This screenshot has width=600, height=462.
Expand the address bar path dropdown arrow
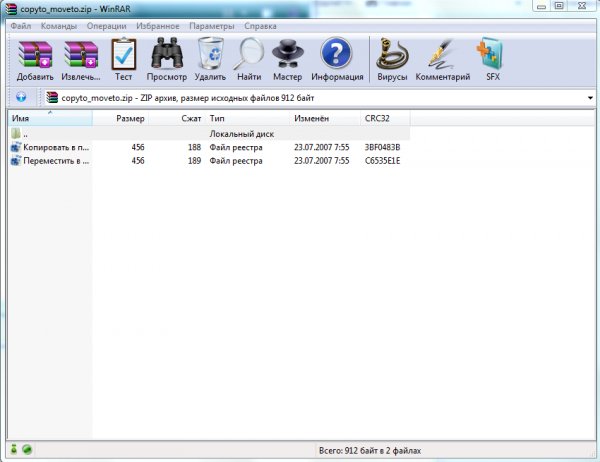590,98
